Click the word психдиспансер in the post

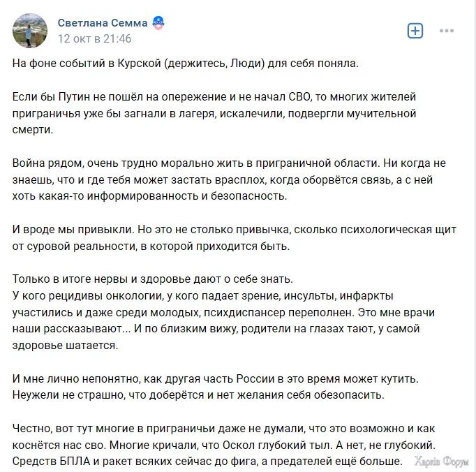(x=244, y=313)
